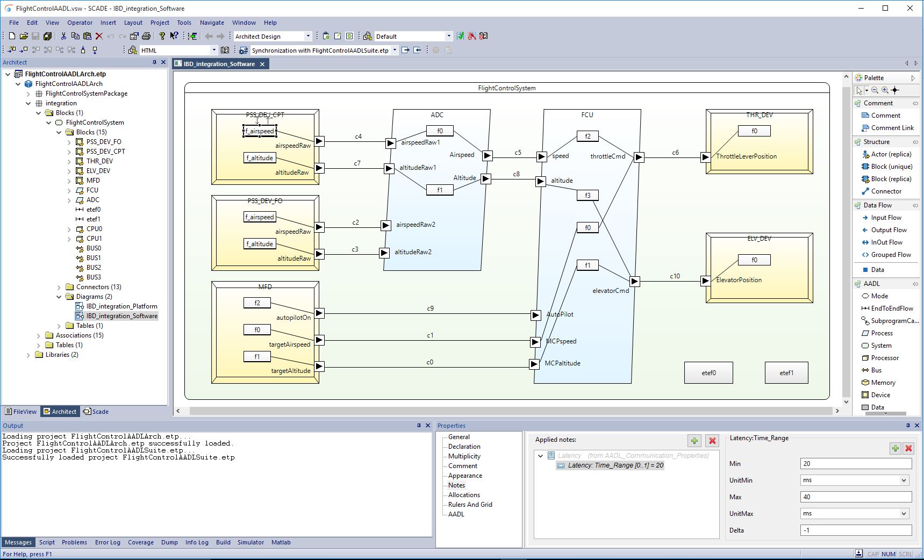Open the Navigate menu
The width and height of the screenshot is (924, 560).
coord(212,23)
